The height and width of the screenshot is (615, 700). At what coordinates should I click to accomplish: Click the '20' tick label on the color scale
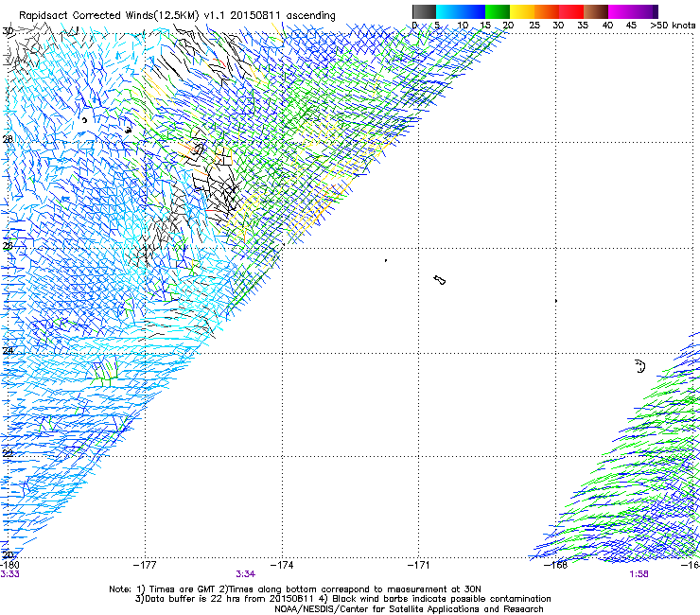(x=508, y=26)
